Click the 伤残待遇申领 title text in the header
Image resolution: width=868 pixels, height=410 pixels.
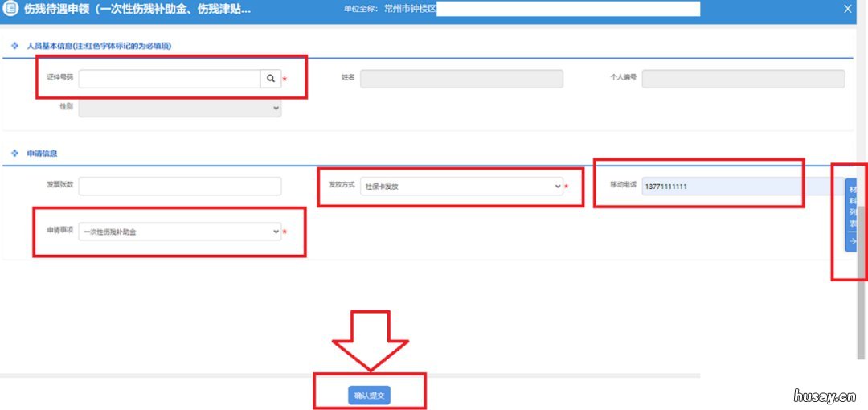point(137,10)
